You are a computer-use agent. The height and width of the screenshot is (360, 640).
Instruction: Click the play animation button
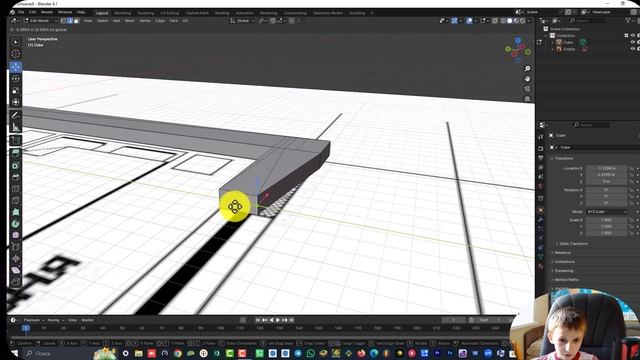tap(278, 320)
